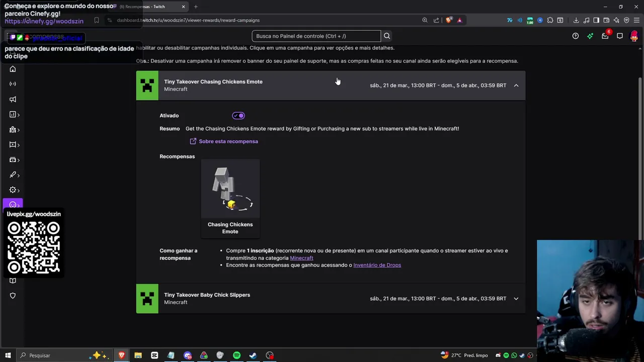Click the 7TV extension icon
644x362 pixels.
[x=510, y=20]
